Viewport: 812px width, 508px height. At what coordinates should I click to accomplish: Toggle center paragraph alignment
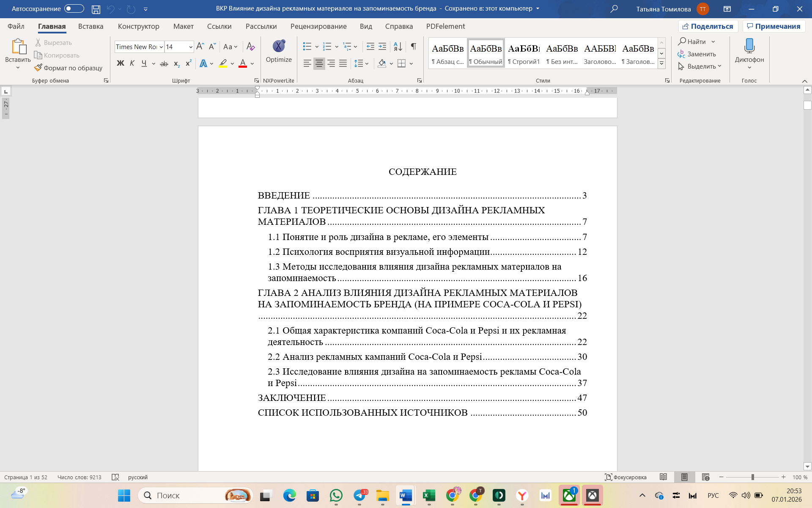(x=319, y=63)
